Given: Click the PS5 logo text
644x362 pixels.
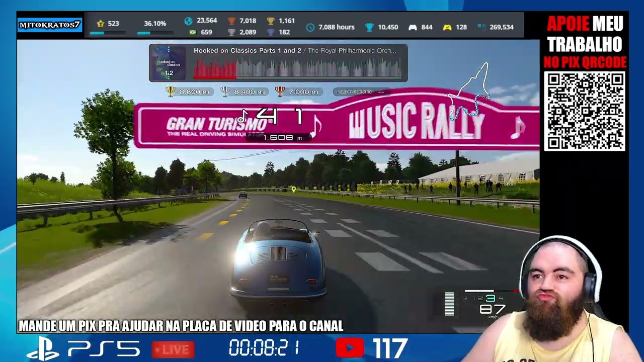Looking at the screenshot, I should click(104, 348).
